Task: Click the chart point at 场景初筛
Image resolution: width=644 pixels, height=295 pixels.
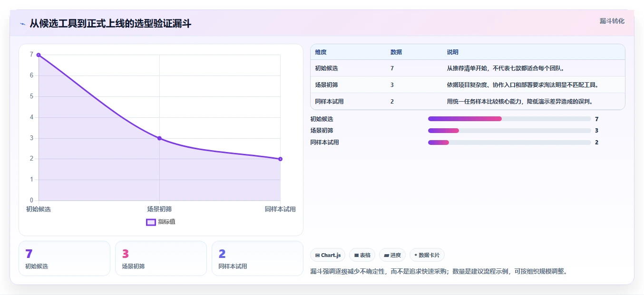Action: pos(159,138)
